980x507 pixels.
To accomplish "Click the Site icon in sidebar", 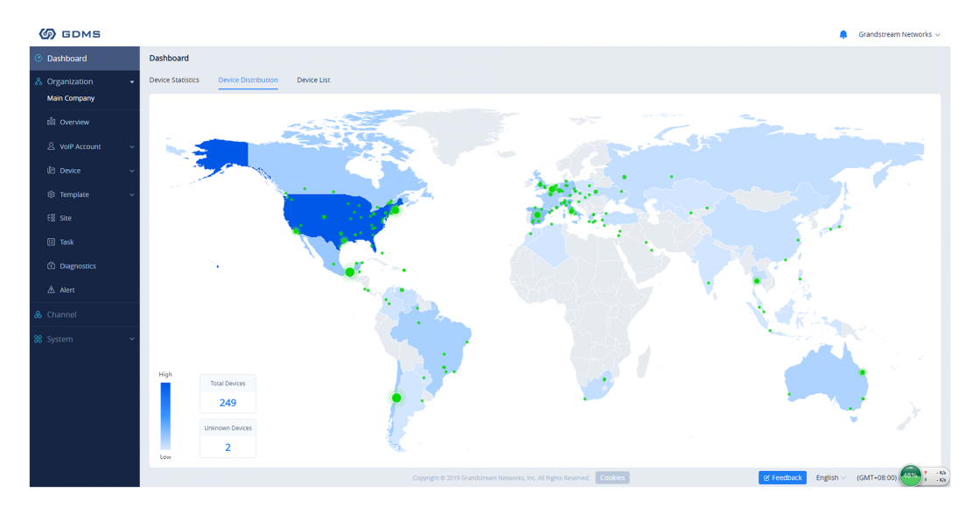I will point(52,218).
